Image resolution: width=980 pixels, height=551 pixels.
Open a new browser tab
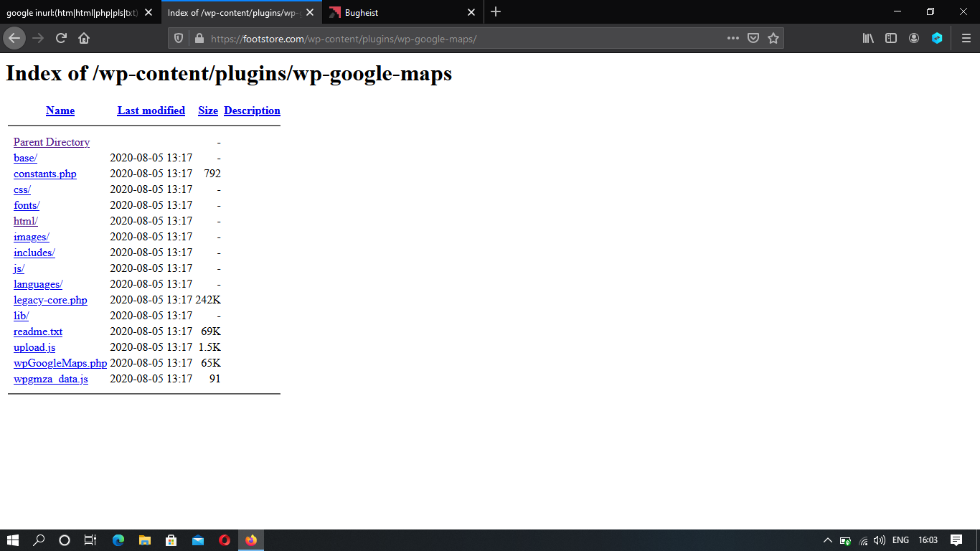[x=496, y=12]
